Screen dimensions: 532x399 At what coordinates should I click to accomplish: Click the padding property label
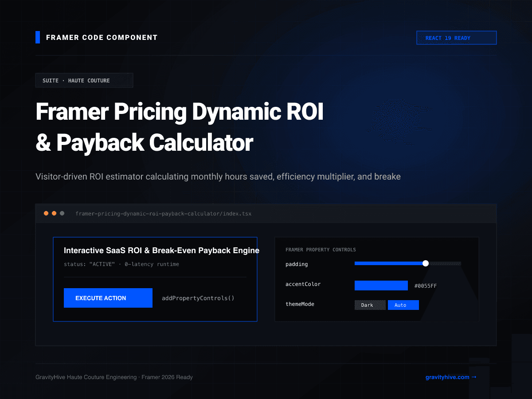coord(297,264)
